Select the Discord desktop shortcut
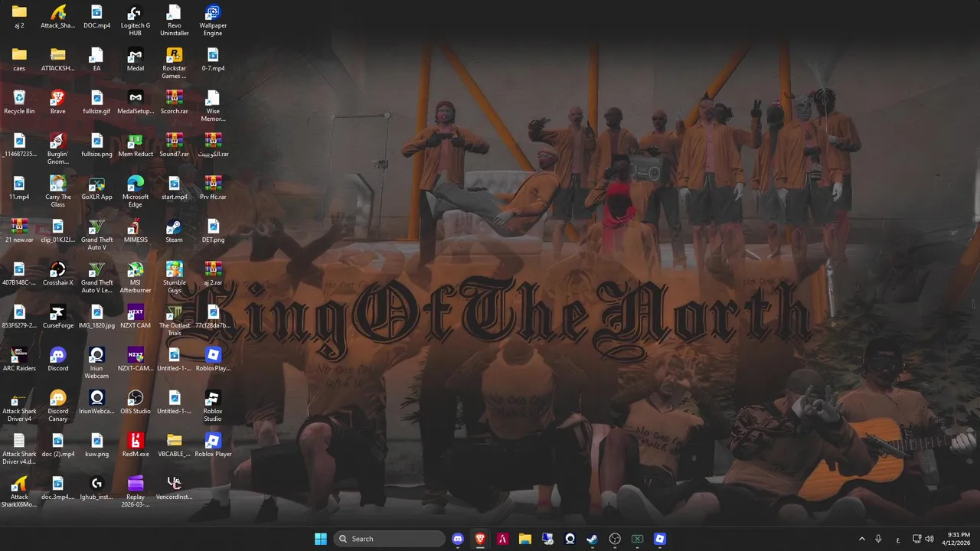980x551 pixels. pyautogui.click(x=57, y=360)
